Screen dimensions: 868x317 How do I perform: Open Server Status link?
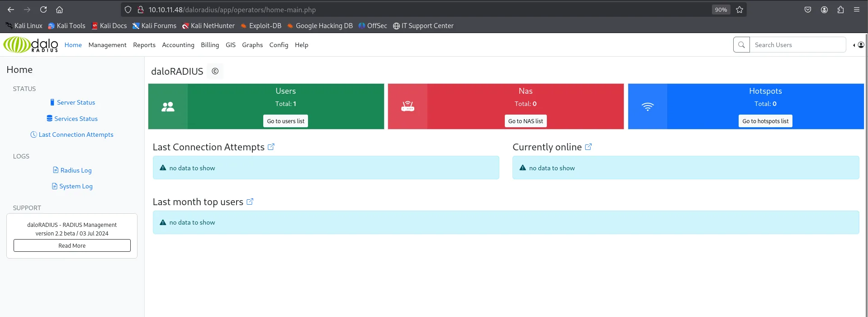pyautogui.click(x=72, y=102)
